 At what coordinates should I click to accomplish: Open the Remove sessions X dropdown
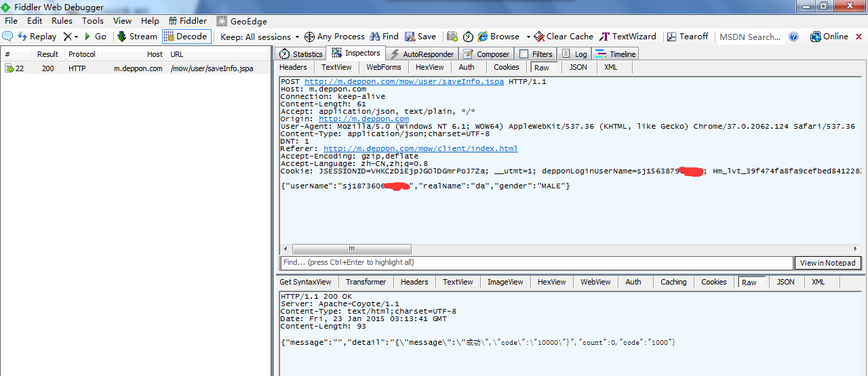point(71,37)
